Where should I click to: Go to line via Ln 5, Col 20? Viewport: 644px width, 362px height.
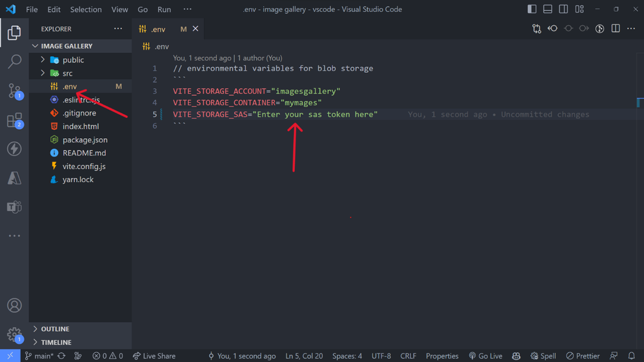[304, 356]
